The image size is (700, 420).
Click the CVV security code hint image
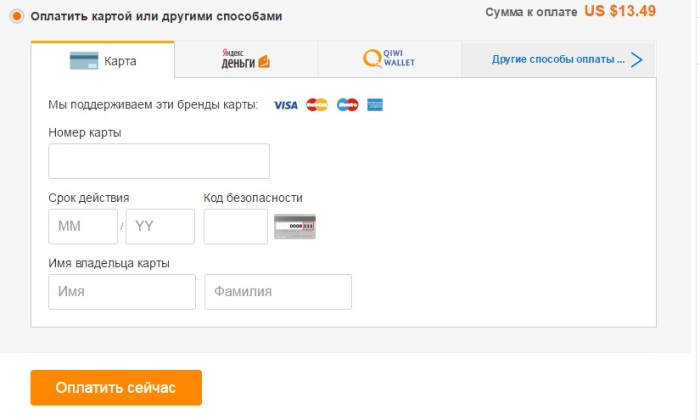tap(295, 227)
